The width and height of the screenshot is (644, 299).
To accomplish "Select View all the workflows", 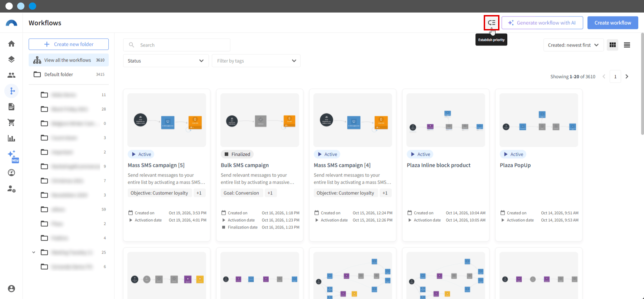I will pos(69,60).
